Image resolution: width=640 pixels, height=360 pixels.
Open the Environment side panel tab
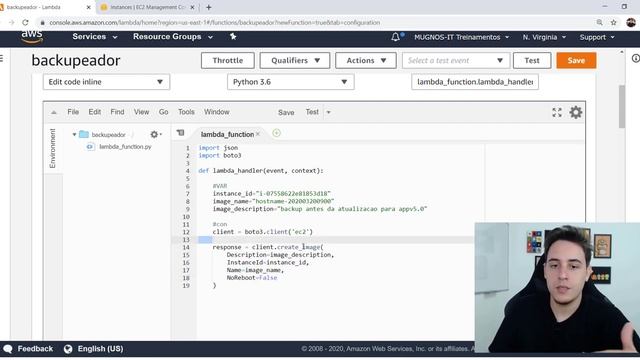tap(53, 148)
